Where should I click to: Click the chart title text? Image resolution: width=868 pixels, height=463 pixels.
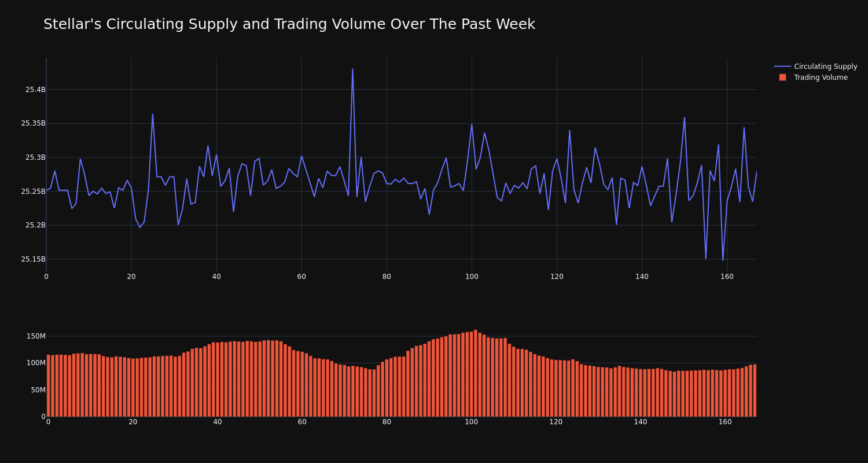289,24
